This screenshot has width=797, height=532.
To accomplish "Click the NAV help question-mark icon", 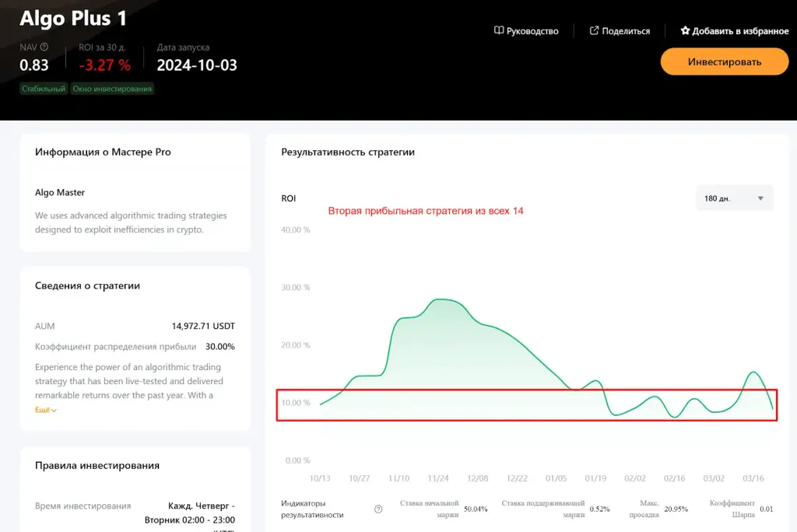I will pyautogui.click(x=44, y=47).
